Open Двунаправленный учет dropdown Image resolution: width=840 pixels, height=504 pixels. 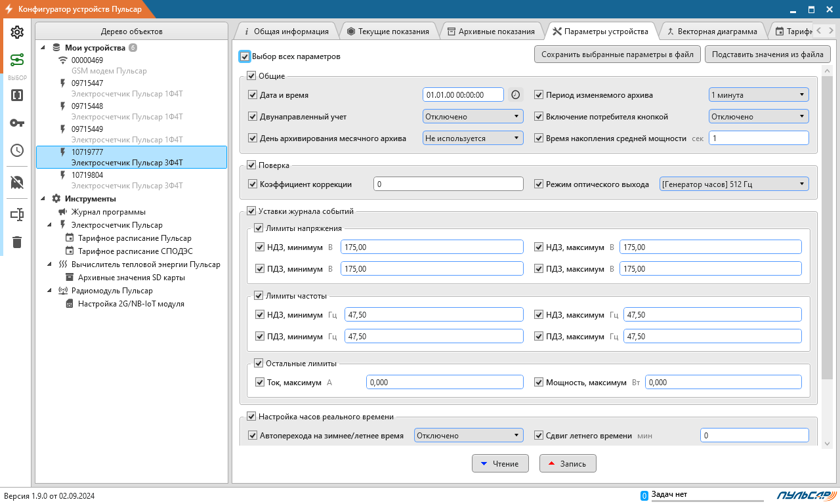click(x=473, y=116)
